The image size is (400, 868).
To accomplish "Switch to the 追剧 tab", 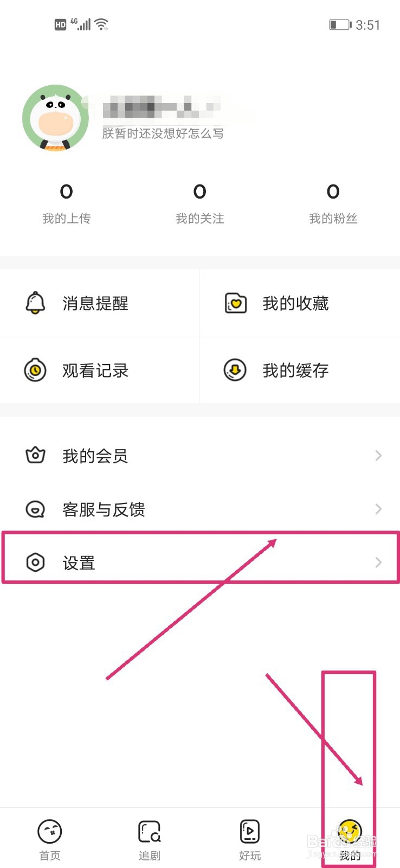I will 150,839.
